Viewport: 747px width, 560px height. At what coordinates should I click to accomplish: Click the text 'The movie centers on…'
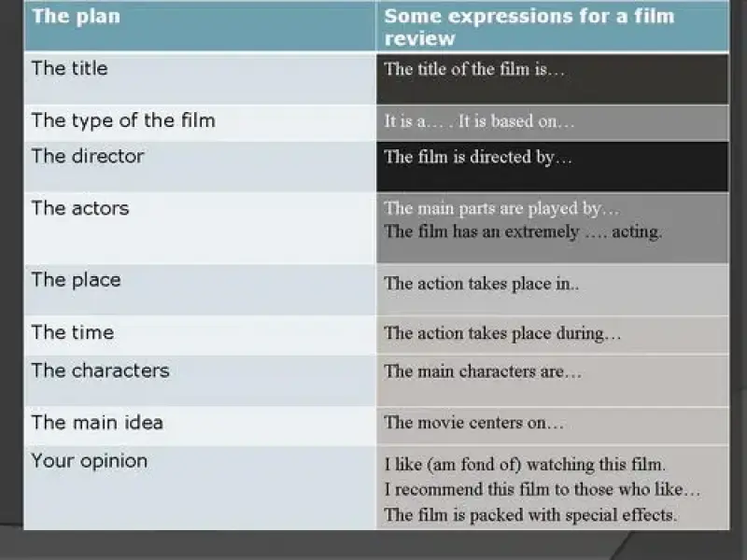[474, 423]
